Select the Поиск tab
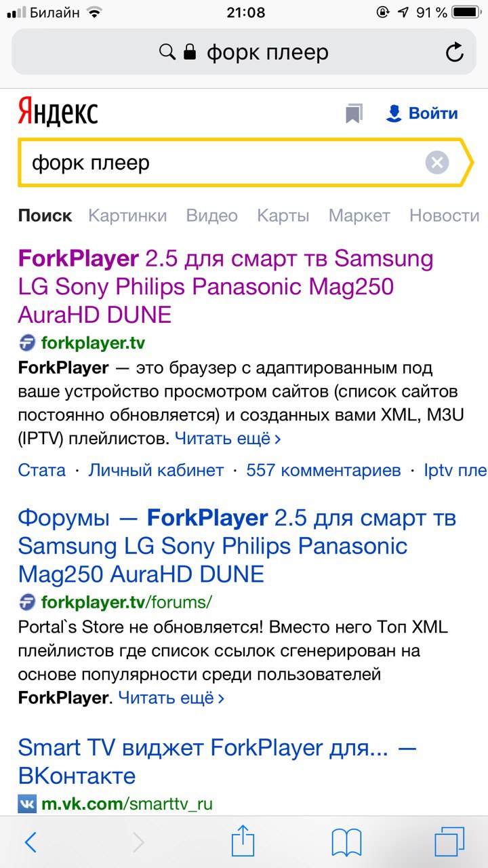Viewport: 488px width, 868px height. point(45,216)
